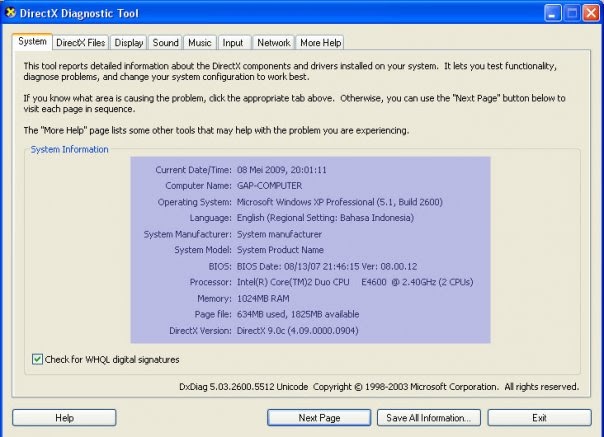Select '634MB used, 1825MB available' value
The height and width of the screenshot is (437, 604).
coord(298,314)
